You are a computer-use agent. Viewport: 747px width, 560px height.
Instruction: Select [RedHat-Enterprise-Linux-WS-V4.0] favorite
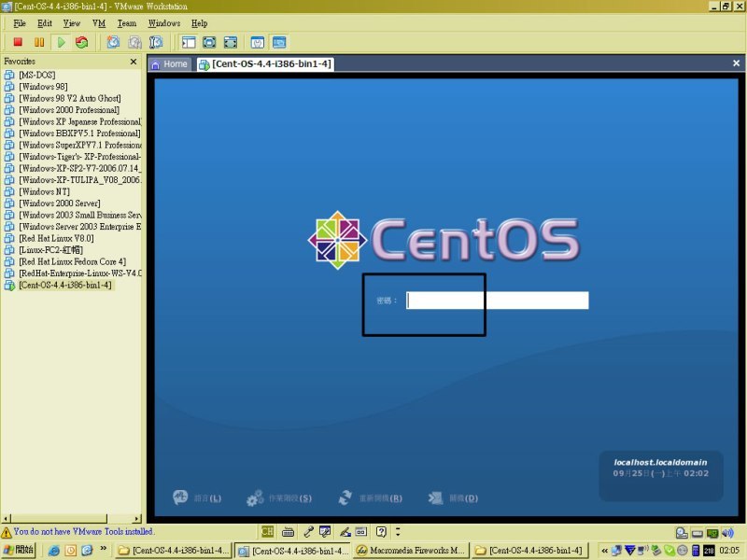point(80,273)
